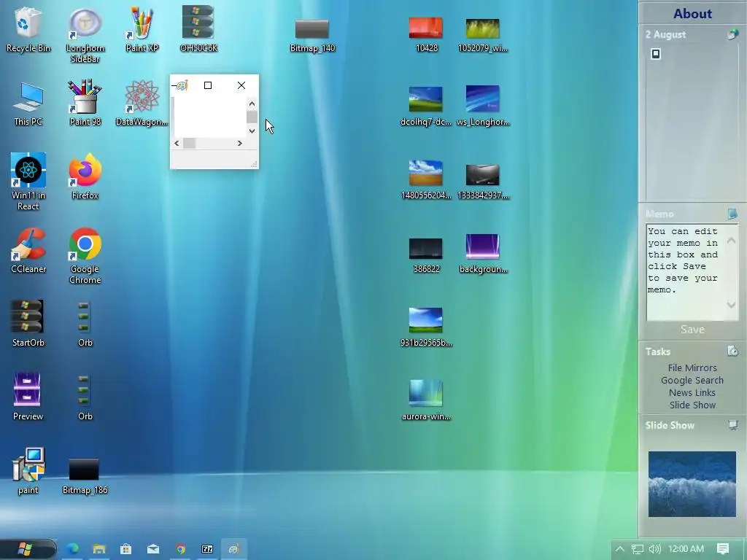This screenshot has width=747, height=560.
Task: Open the File Mirrors task link
Action: 692,367
